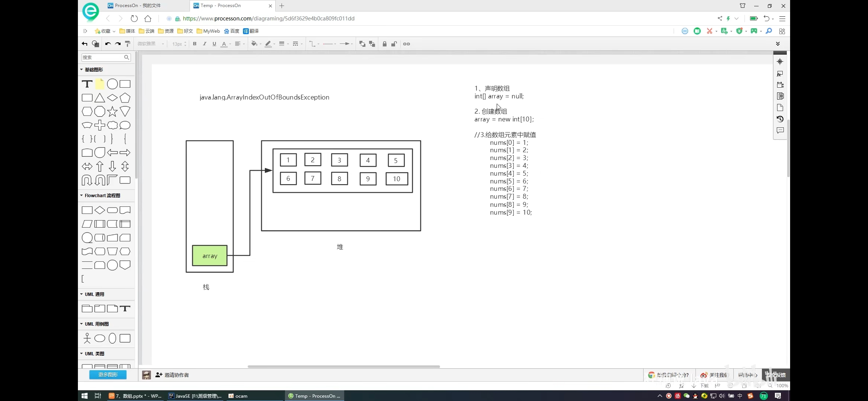The image size is (868, 401).
Task: Open the fill color picker
Action: point(254,44)
